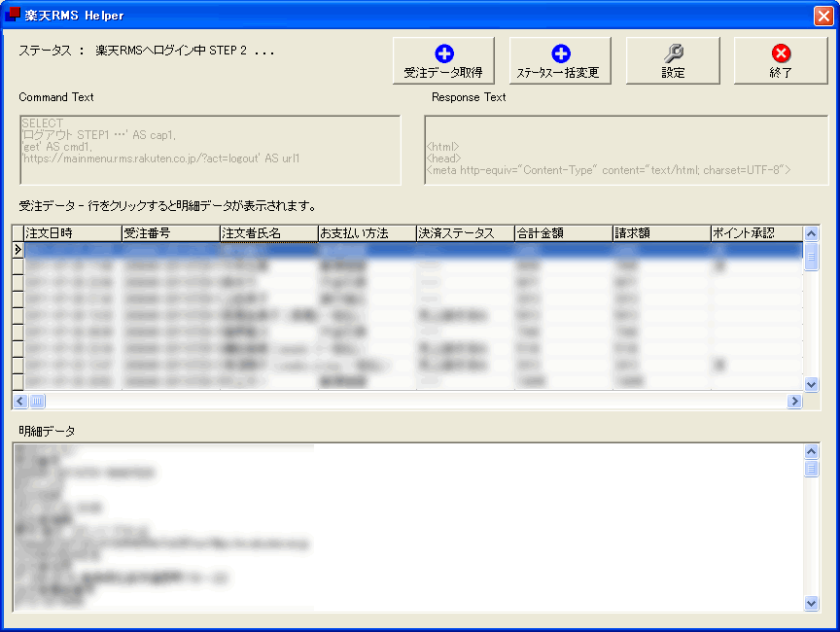
Task: Click the 決済ステータス column header
Action: pyautogui.click(x=466, y=233)
